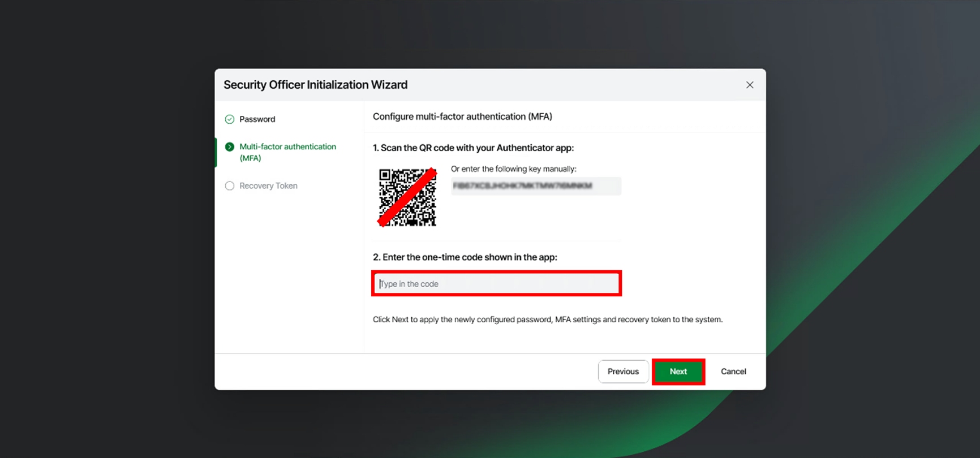Click the blurred manual key field
Image resolution: width=980 pixels, height=458 pixels.
[535, 186]
